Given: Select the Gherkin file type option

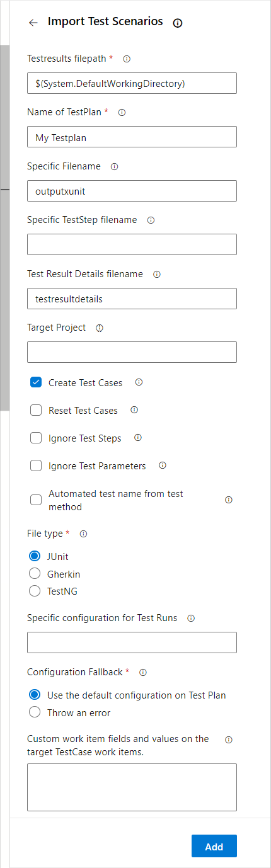Looking at the screenshot, I should pyautogui.click(x=35, y=574).
